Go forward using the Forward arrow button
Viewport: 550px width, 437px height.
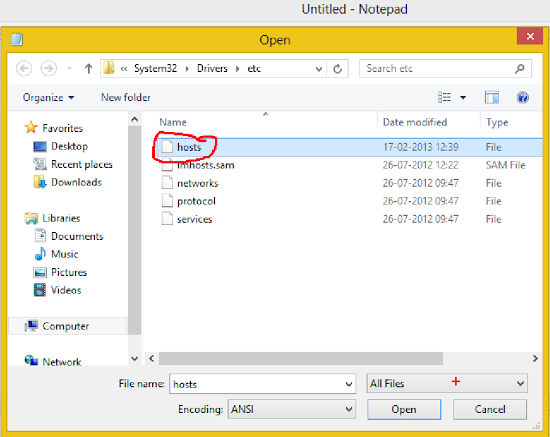(x=48, y=68)
